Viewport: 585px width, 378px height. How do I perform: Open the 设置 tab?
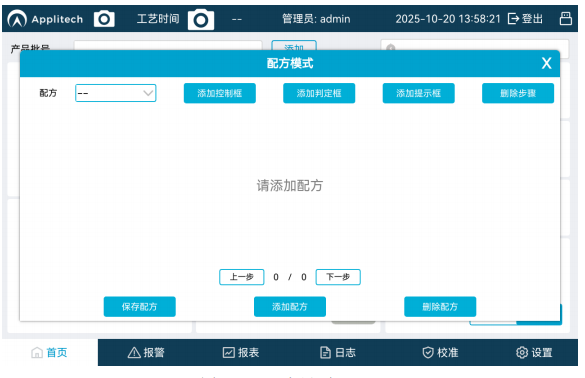click(534, 352)
